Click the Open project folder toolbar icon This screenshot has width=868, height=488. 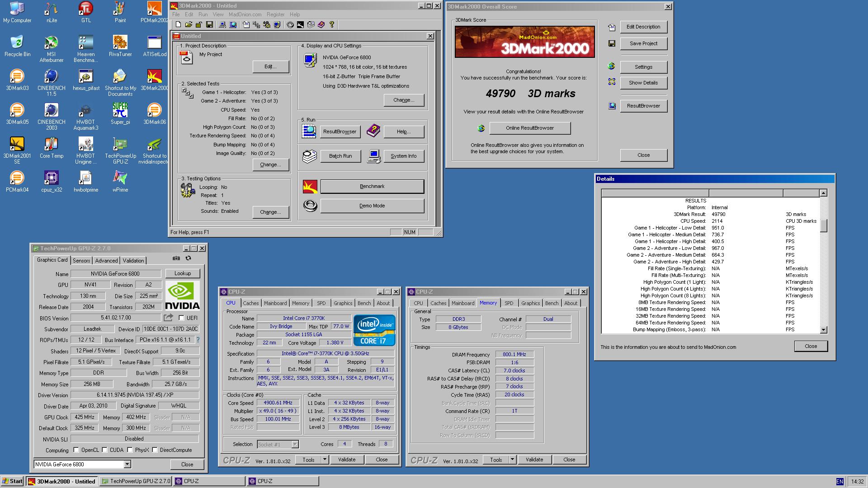tap(189, 24)
